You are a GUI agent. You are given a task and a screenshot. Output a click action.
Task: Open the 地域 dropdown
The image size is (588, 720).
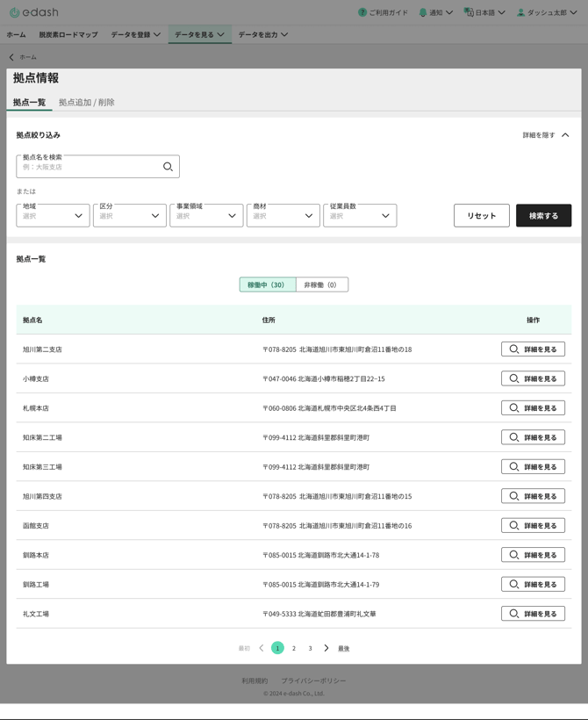[x=53, y=215]
